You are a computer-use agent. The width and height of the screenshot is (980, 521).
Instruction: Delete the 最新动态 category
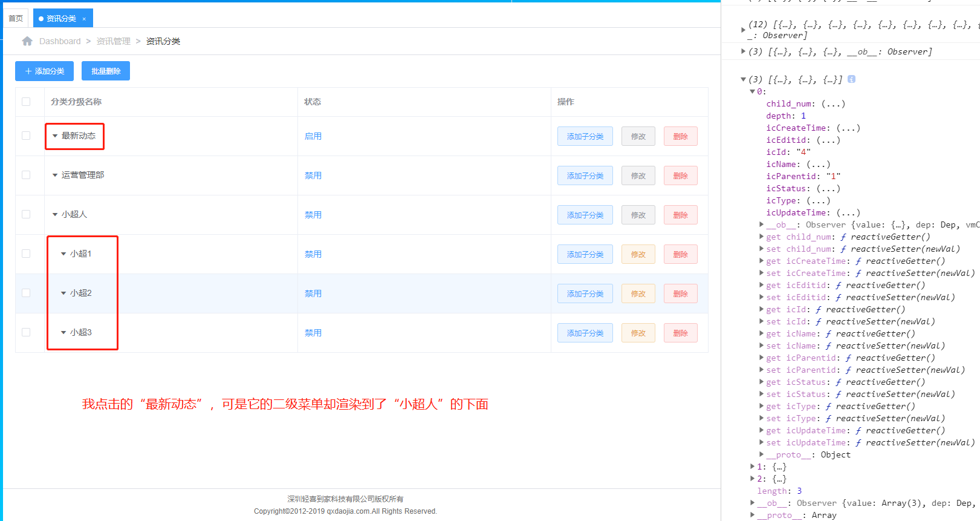tap(681, 136)
